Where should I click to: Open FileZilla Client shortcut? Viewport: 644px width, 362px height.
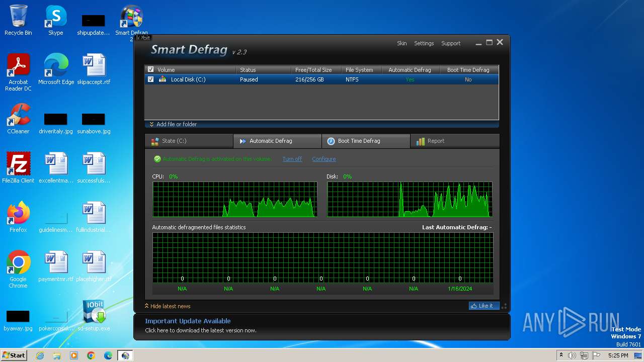(18, 168)
